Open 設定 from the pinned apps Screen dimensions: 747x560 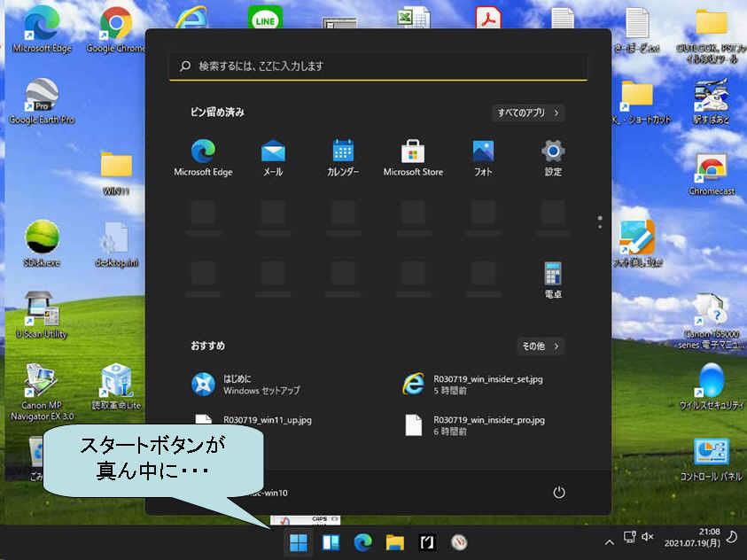553,158
